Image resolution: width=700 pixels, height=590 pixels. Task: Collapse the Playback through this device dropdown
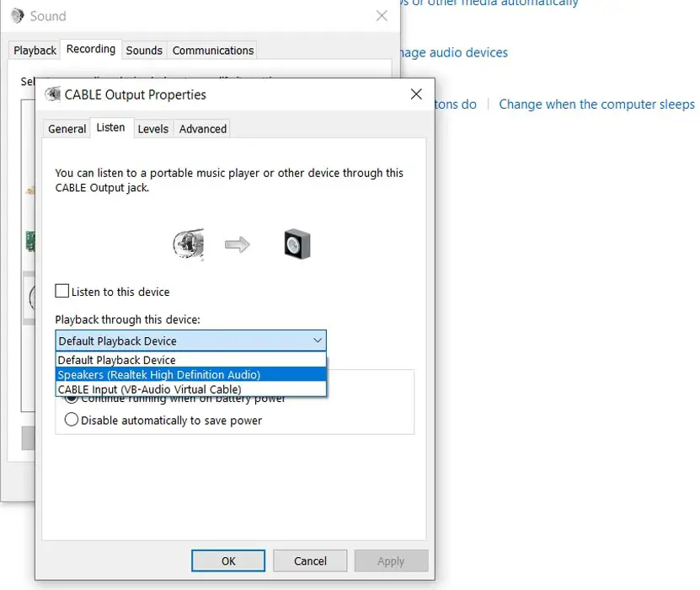coord(190,341)
